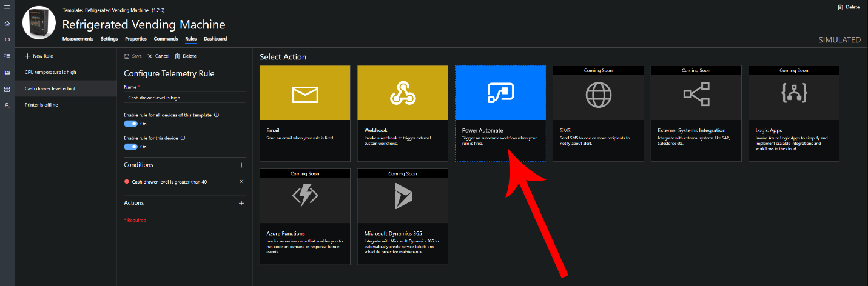868x286 pixels.
Task: Open the checklist icon in left sidebar
Action: coord(7,56)
